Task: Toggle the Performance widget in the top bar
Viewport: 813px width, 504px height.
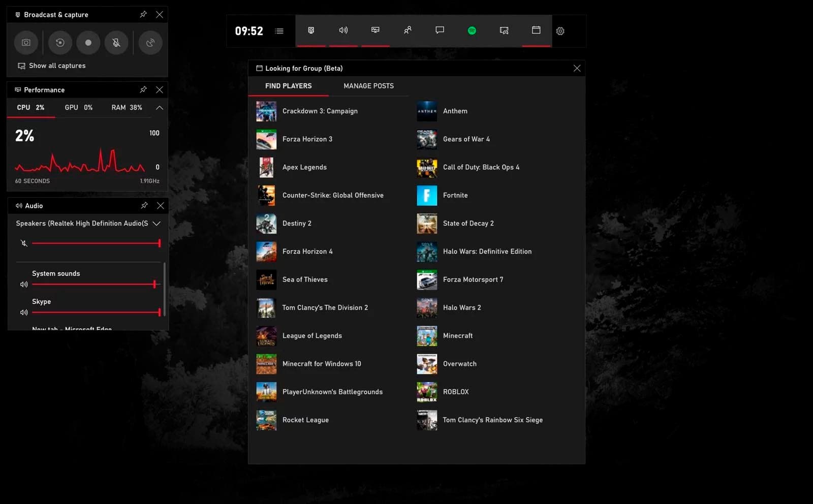Action: [x=376, y=30]
